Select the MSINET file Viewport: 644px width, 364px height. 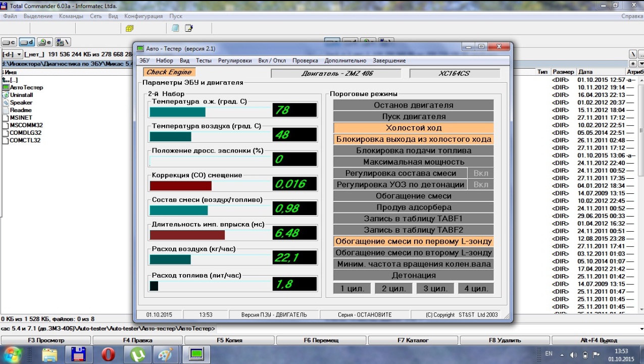tap(17, 118)
